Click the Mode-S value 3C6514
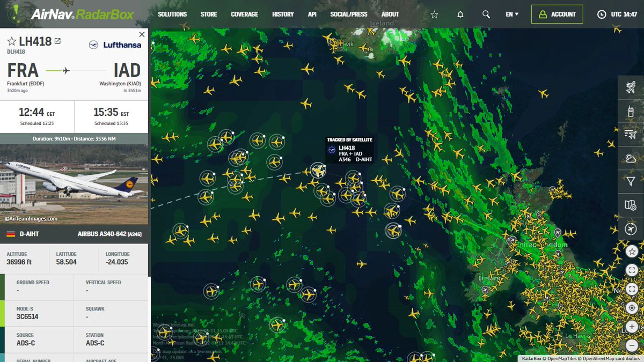This screenshot has width=644, height=362. pyautogui.click(x=27, y=317)
